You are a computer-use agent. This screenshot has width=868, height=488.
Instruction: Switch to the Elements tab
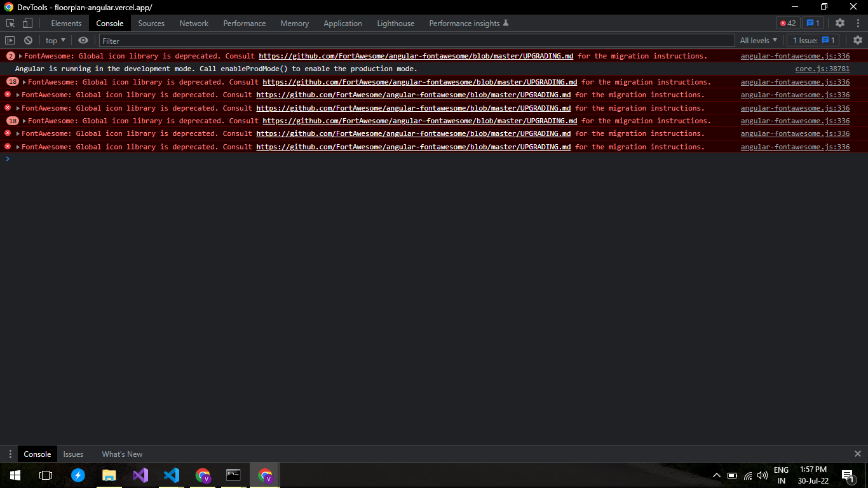click(x=67, y=24)
